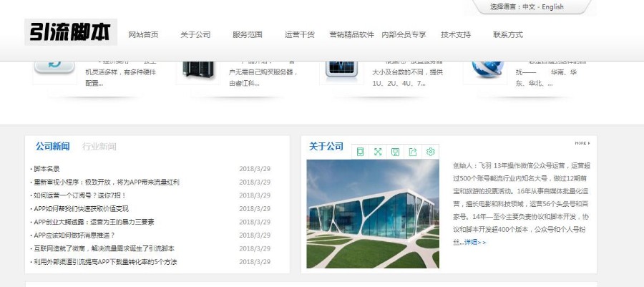Viewport: 644px width, 287px height.
Task: Switch to the 行业新闻 tab
Action: pyautogui.click(x=99, y=146)
